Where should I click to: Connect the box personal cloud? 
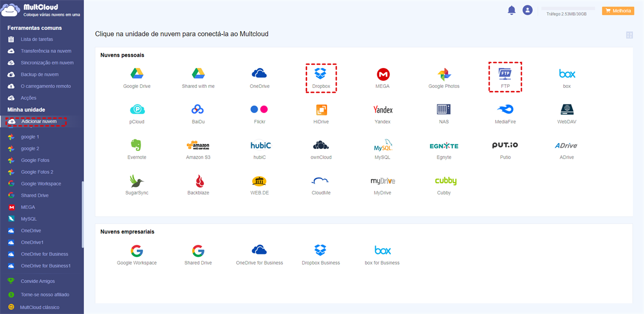[567, 78]
